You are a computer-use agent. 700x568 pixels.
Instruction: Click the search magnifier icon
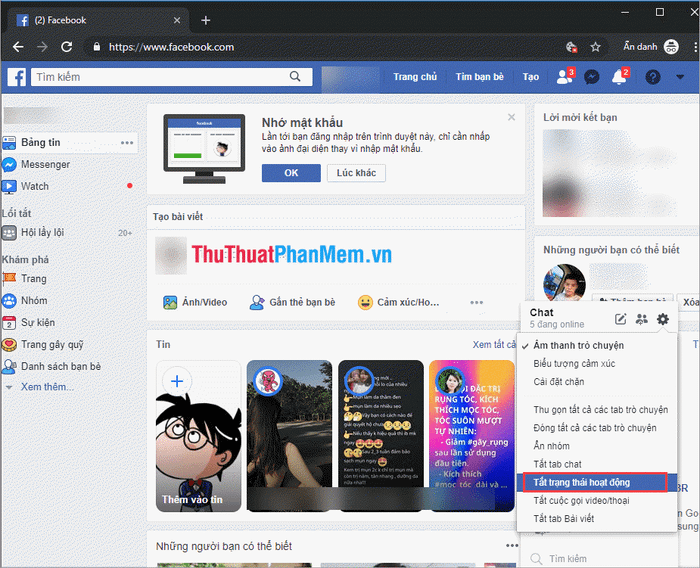tap(294, 76)
